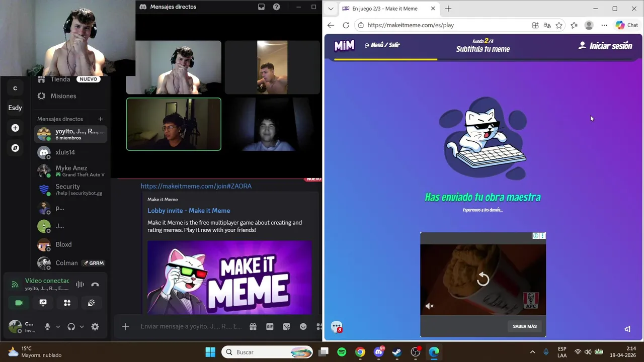
Task: Open the sticker picker
Action: [x=287, y=327]
